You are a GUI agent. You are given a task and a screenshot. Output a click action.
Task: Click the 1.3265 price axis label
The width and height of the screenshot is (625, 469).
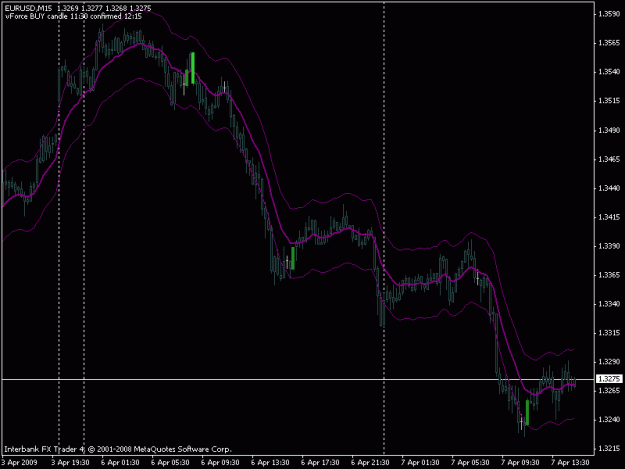pos(609,391)
